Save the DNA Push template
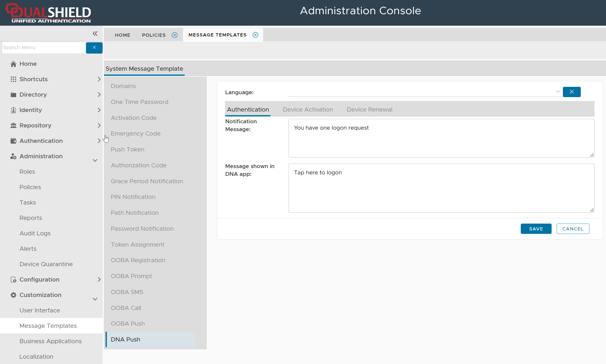This screenshot has width=606, height=364. 536,229
